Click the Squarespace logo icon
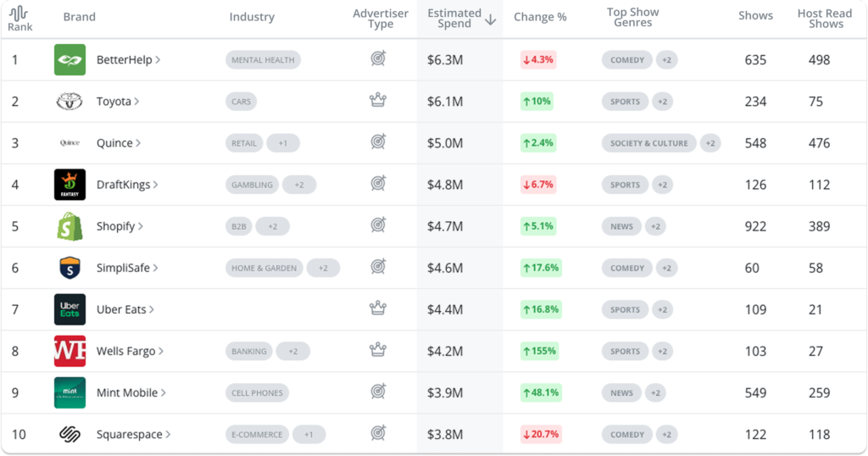Image resolution: width=868 pixels, height=456 pixels. 70,435
